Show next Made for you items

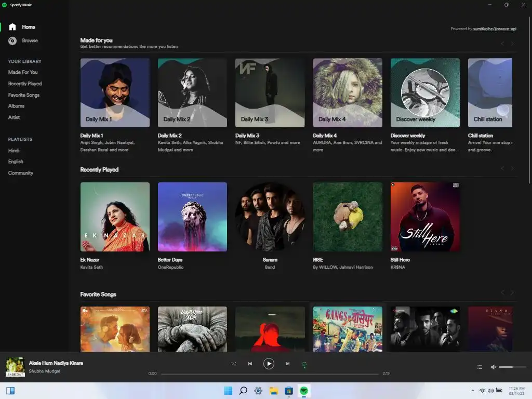pyautogui.click(x=512, y=44)
